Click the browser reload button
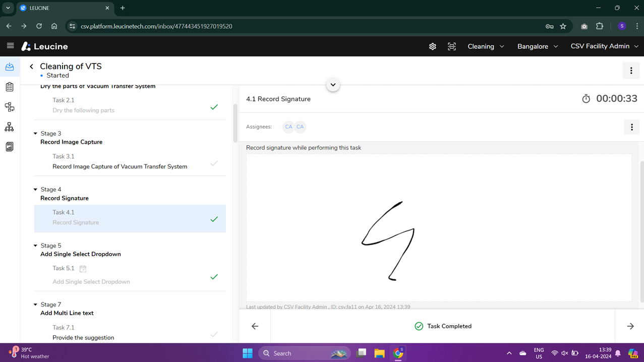The width and height of the screenshot is (644, 362). pyautogui.click(x=39, y=26)
